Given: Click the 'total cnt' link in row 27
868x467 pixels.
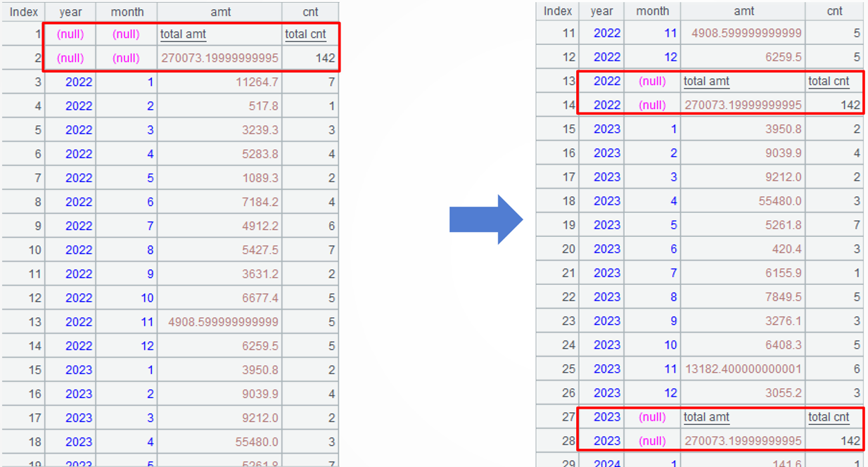Looking at the screenshot, I should [829, 417].
